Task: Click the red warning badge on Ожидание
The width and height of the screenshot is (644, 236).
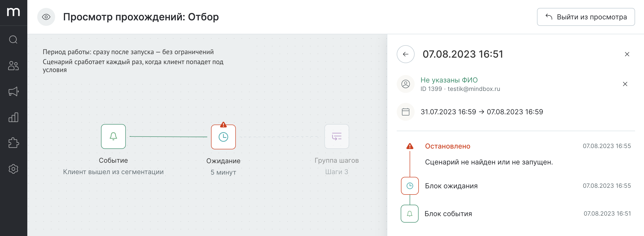Action: 223,124
